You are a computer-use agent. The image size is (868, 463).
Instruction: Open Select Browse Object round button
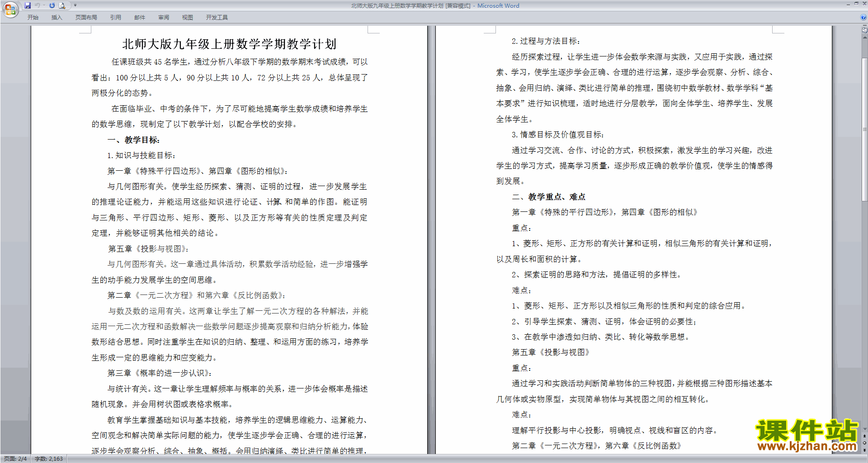pos(864,443)
